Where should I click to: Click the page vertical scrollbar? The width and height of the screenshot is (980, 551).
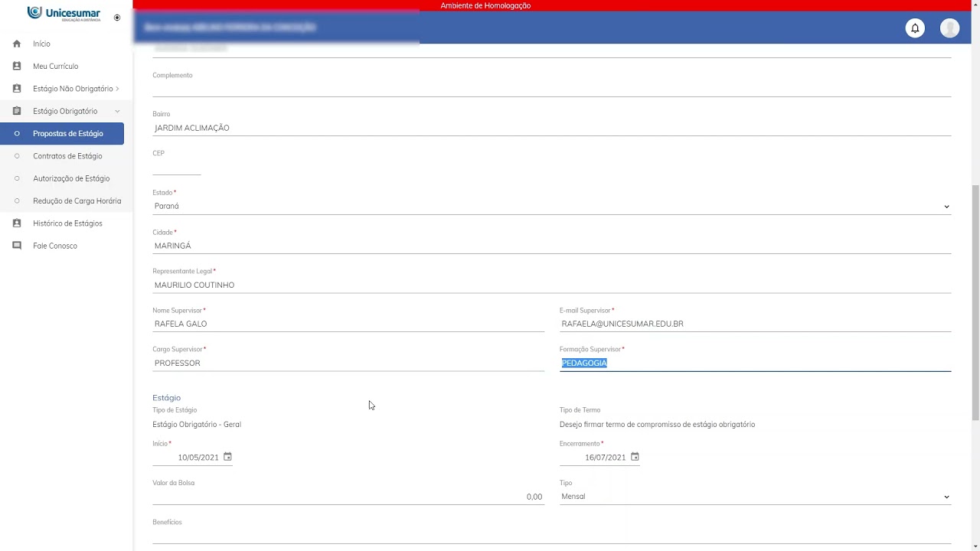click(x=975, y=302)
